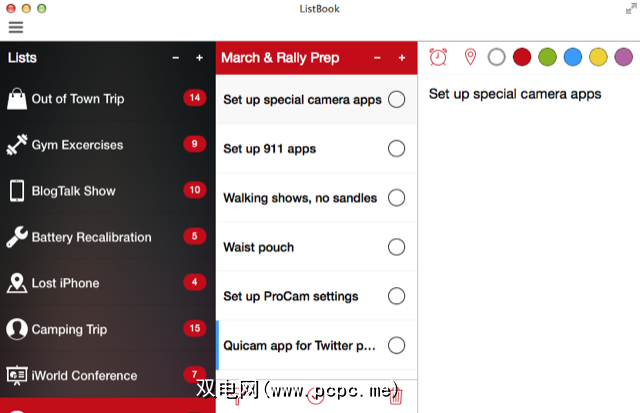Image resolution: width=640 pixels, height=413 pixels.
Task: Add location with the map pin icon
Action: tap(470, 57)
